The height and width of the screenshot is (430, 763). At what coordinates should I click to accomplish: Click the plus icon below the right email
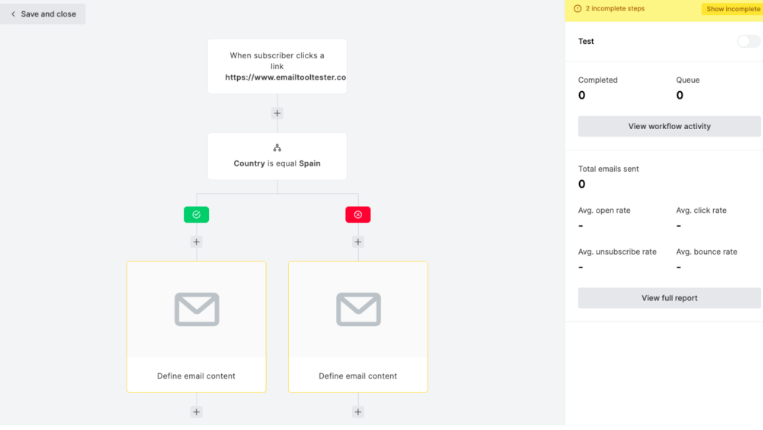point(358,411)
